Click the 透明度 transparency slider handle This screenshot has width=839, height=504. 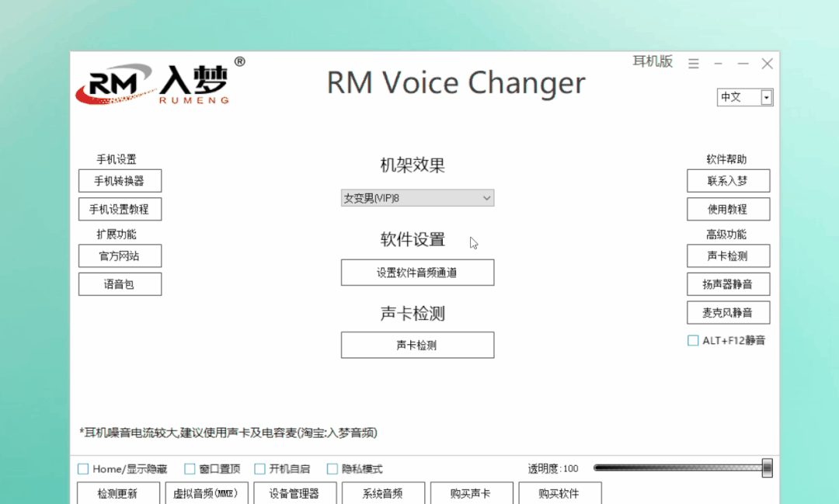pos(768,468)
